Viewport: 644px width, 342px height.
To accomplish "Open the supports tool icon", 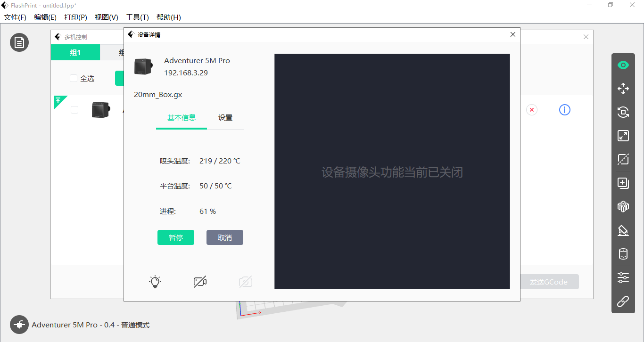I will [623, 230].
